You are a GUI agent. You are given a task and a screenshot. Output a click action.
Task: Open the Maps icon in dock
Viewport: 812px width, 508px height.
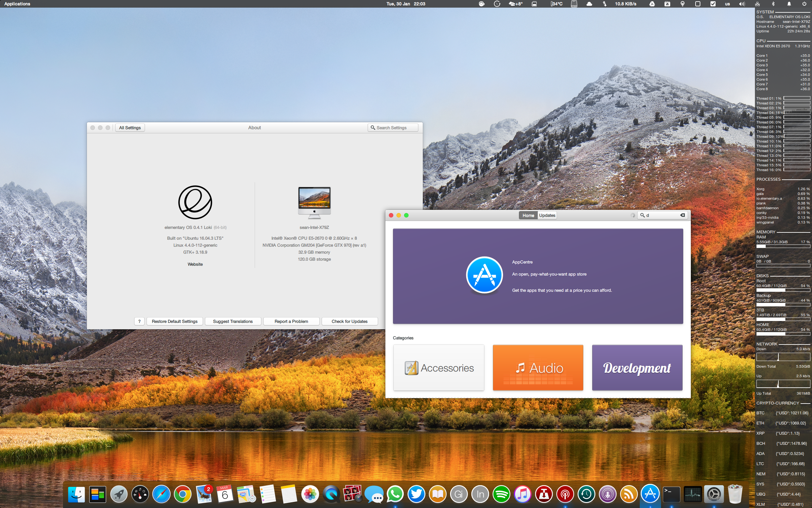tap(246, 494)
